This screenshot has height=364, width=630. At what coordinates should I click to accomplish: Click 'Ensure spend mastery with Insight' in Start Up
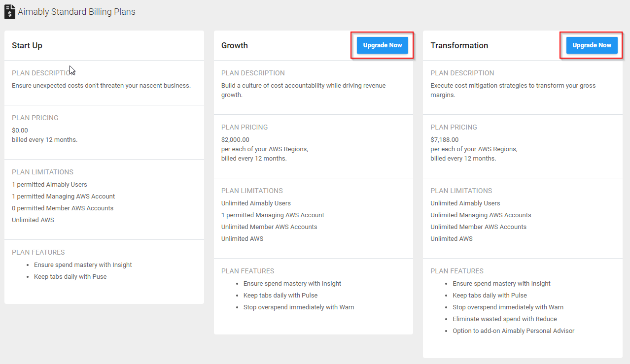83,265
